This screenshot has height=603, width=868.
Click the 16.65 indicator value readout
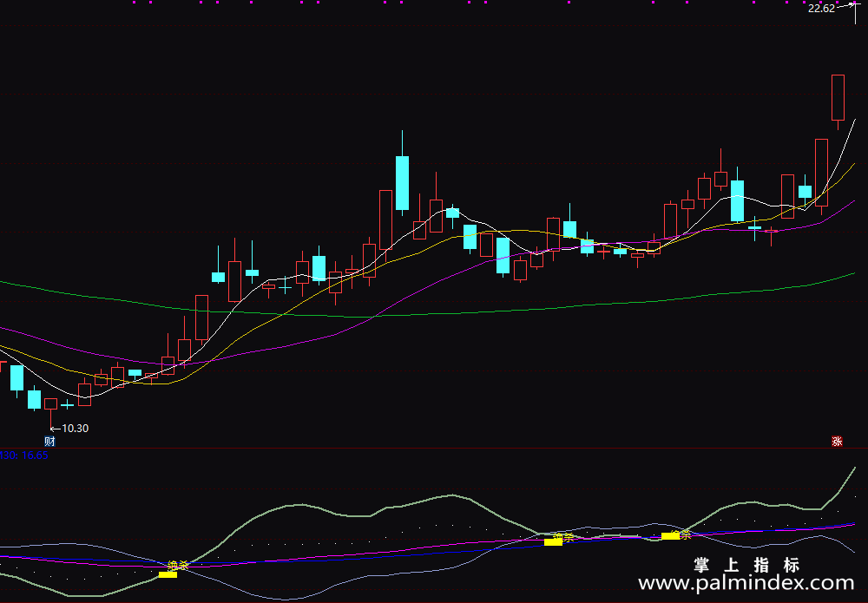[35, 456]
